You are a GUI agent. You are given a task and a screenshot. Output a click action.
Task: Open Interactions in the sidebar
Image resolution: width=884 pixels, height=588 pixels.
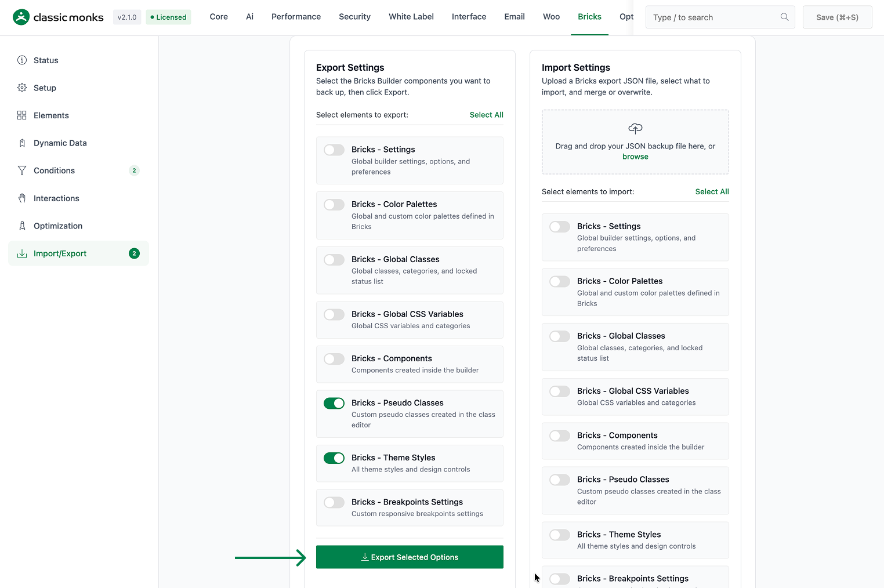click(78, 198)
